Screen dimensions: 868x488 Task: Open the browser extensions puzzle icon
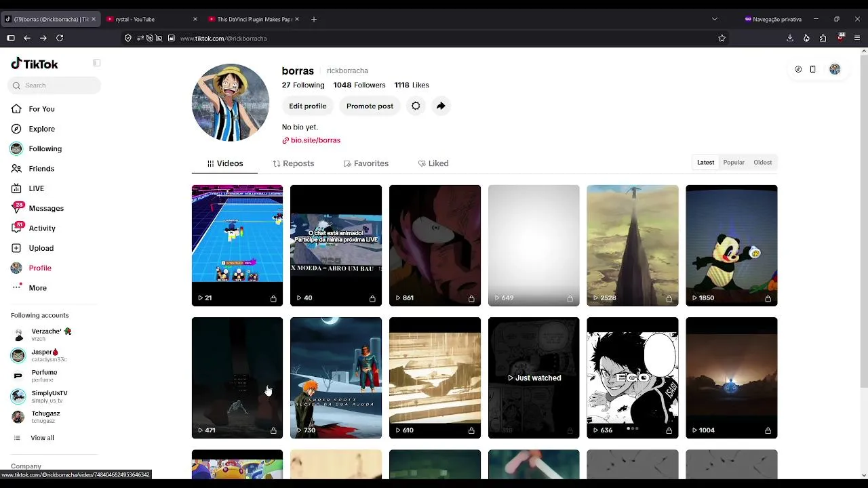823,38
